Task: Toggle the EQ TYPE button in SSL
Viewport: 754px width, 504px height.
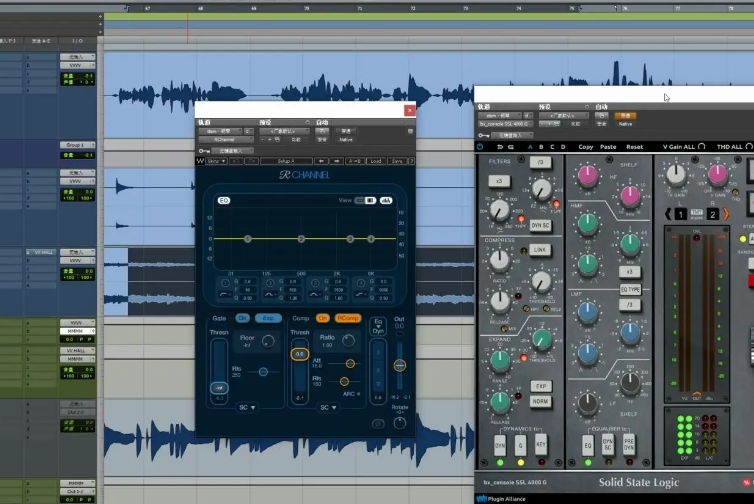Action: pos(630,290)
